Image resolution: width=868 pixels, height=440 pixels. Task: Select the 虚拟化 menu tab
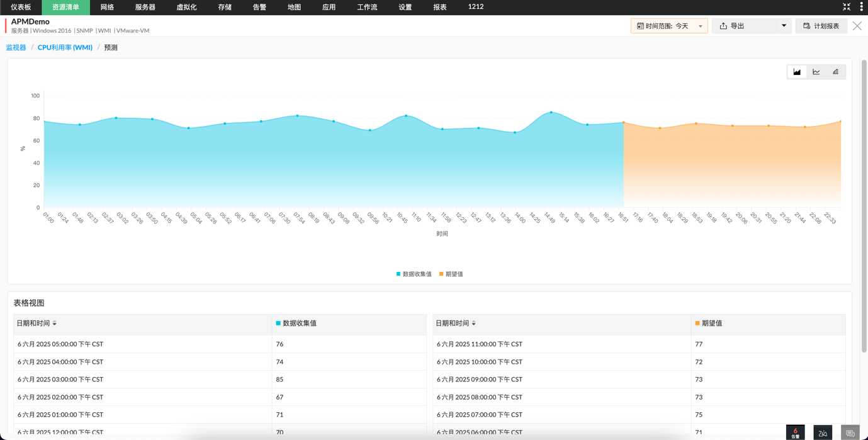tap(184, 8)
